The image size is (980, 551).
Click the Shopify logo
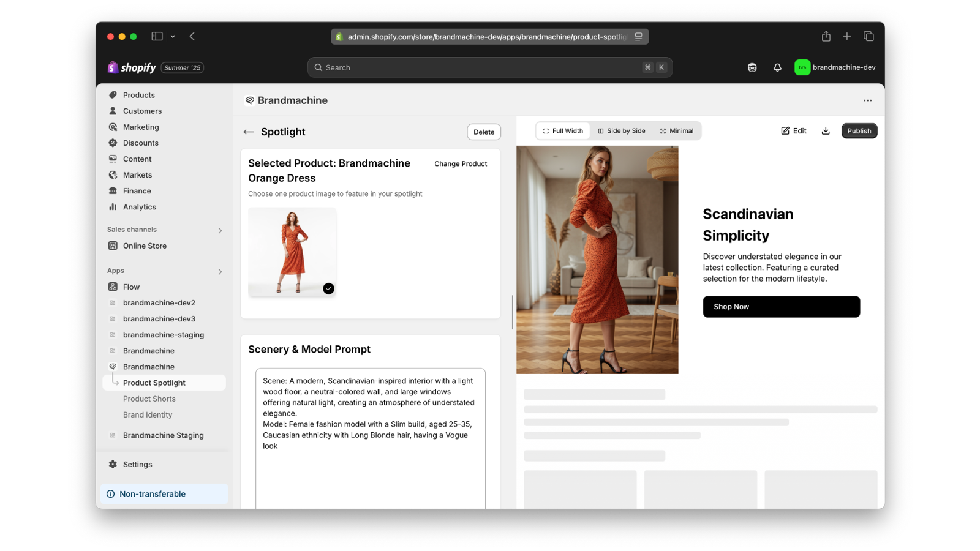click(132, 67)
